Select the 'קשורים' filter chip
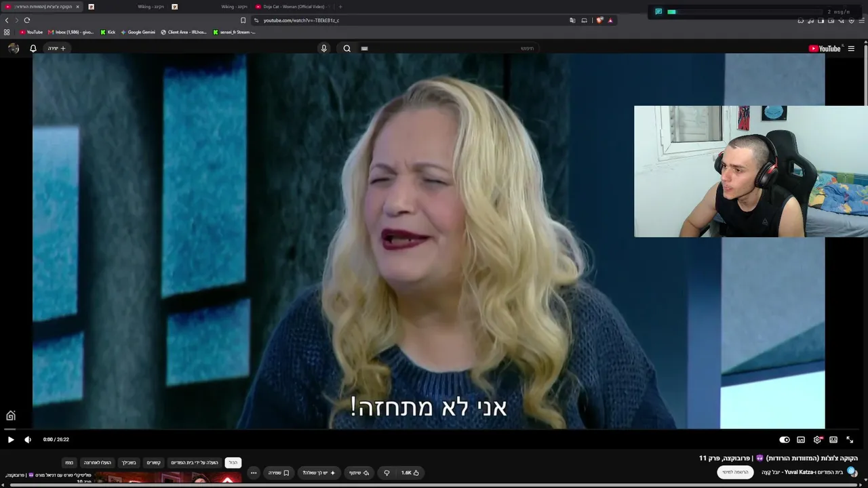The image size is (868, 488). coord(154,462)
